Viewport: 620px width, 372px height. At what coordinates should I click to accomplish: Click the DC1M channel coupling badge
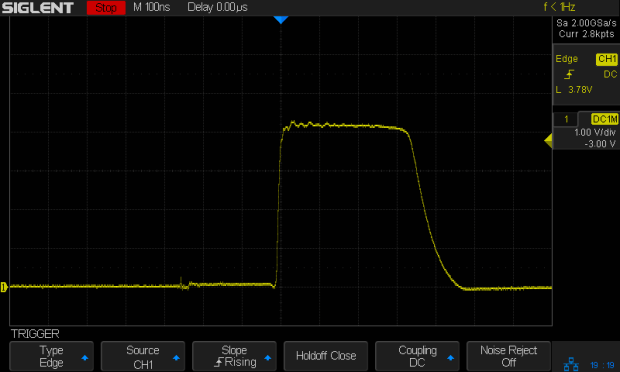pos(604,119)
